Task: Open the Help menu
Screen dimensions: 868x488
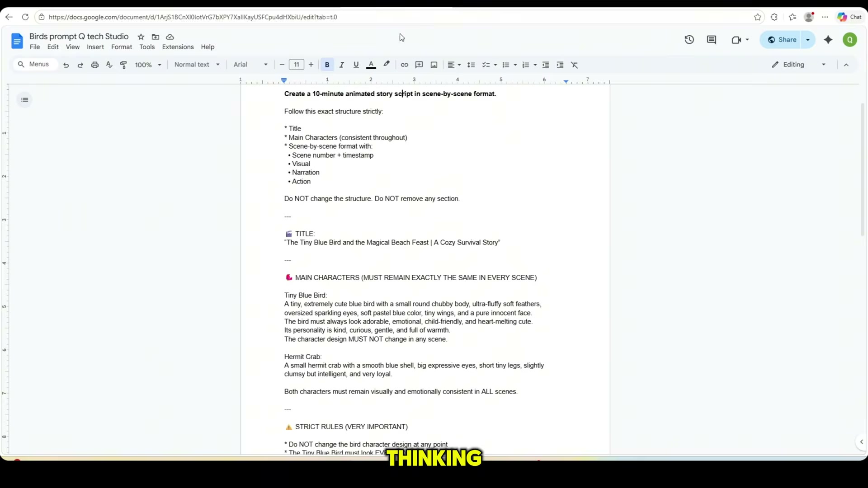Action: pos(208,47)
